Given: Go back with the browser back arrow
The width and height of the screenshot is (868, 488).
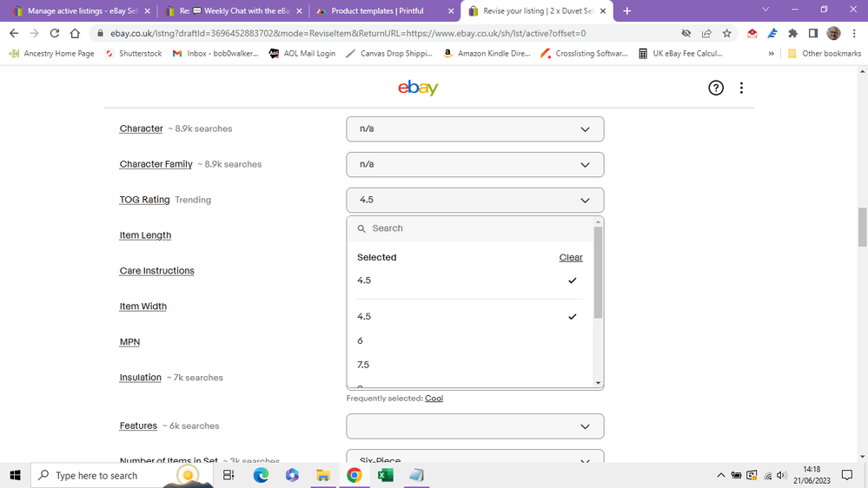Looking at the screenshot, I should click(x=14, y=33).
